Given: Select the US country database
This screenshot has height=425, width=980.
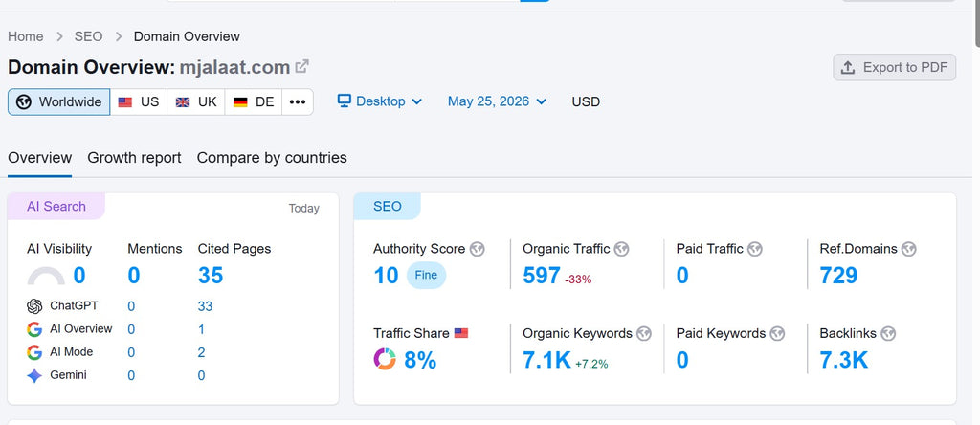Looking at the screenshot, I should pos(139,101).
